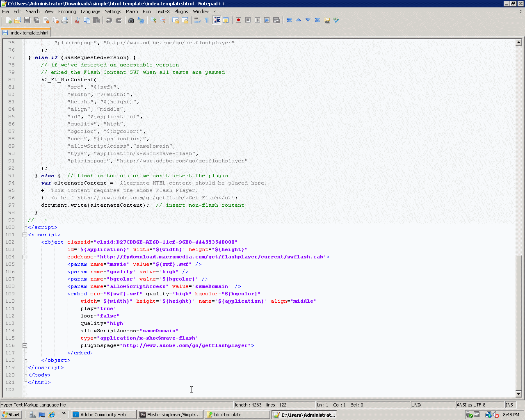Select the index.template.html tab
The height and width of the screenshot is (420, 525).
[26, 32]
